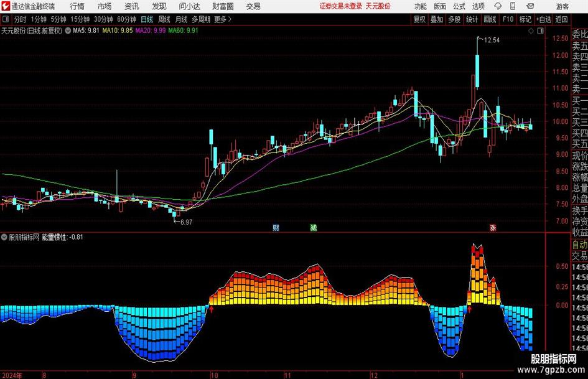
Task: Click the MA60: 9.91 indicator label
Action: coord(183,30)
